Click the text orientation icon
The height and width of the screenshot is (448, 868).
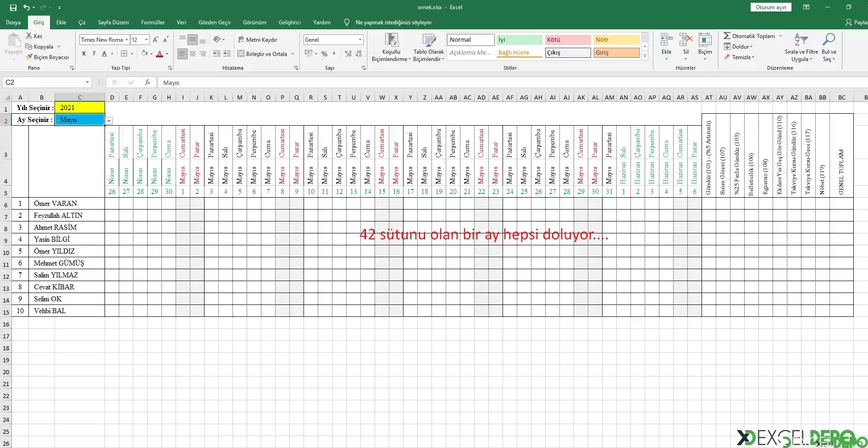coord(217,39)
